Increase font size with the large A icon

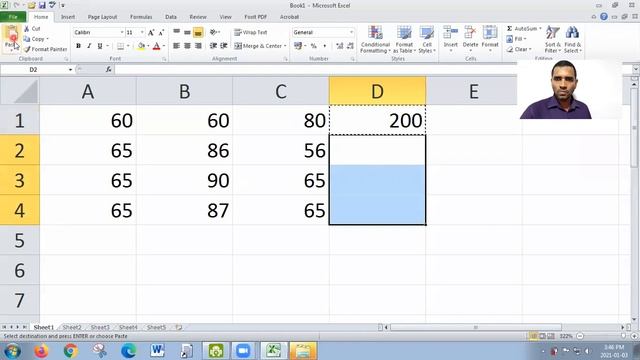click(x=151, y=32)
